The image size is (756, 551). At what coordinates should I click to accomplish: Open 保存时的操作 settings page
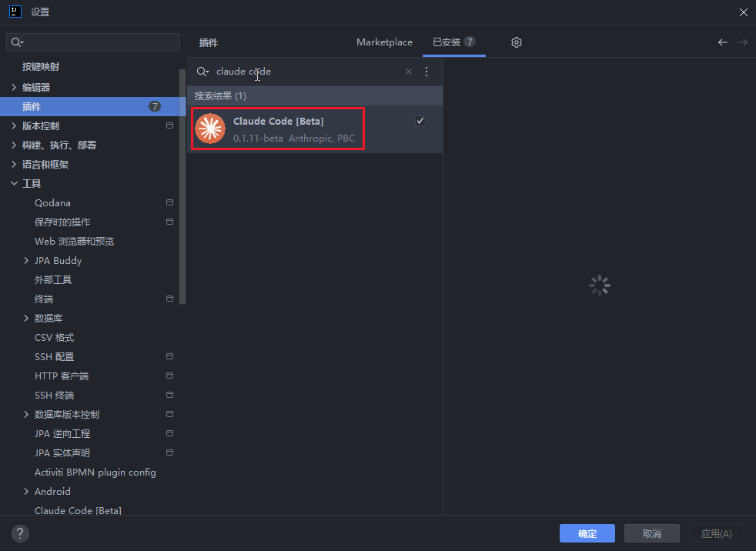coord(62,222)
